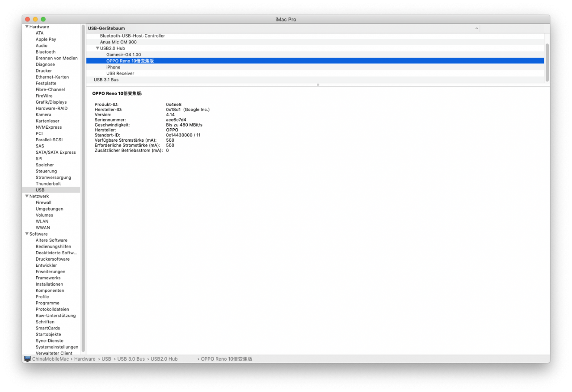Open Grafik/Displays in the sidebar
The width and height of the screenshot is (572, 392).
click(x=51, y=102)
